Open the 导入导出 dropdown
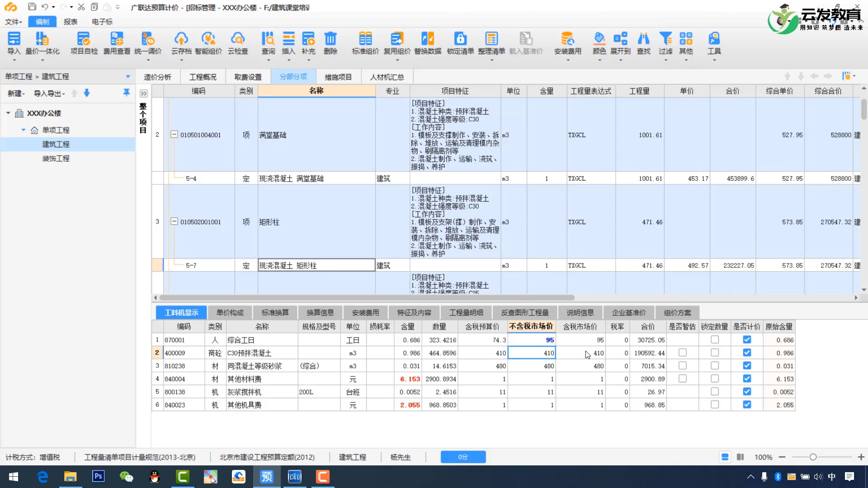 pos(49,94)
